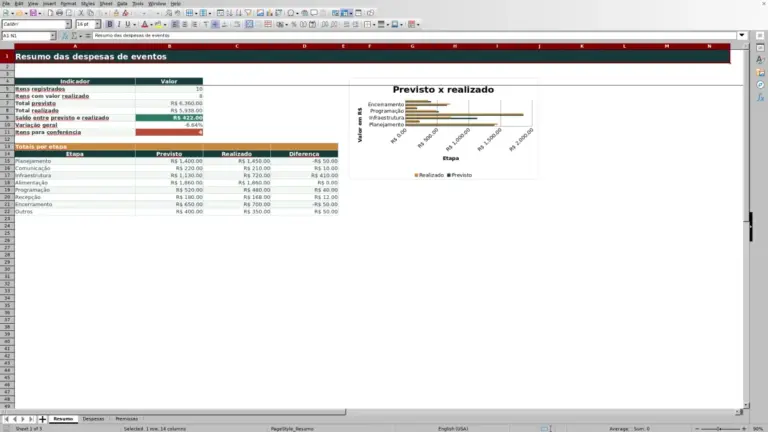Open the font name dropdown
Screen dimensions: 768x432
68,24
